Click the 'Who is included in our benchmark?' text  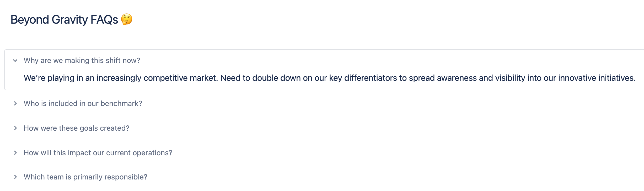pyautogui.click(x=83, y=103)
